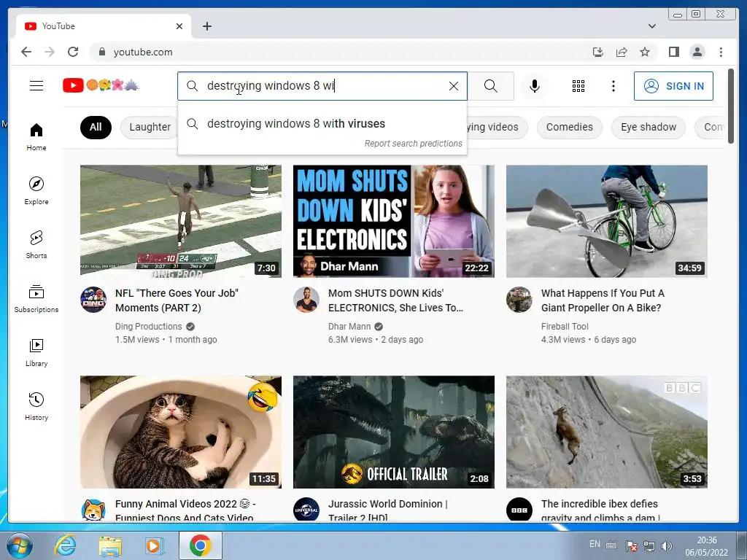Click the Fireball Tool channel name
The image size is (747, 560).
click(x=565, y=327)
